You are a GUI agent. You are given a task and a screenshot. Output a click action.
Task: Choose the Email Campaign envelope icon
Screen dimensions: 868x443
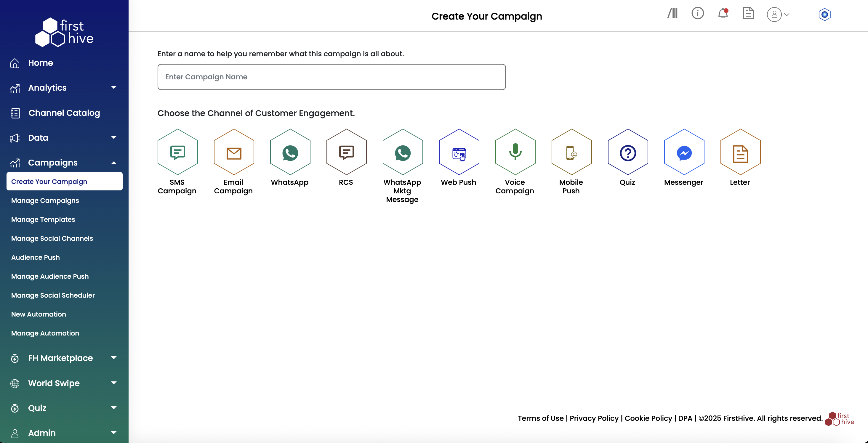pyautogui.click(x=234, y=152)
